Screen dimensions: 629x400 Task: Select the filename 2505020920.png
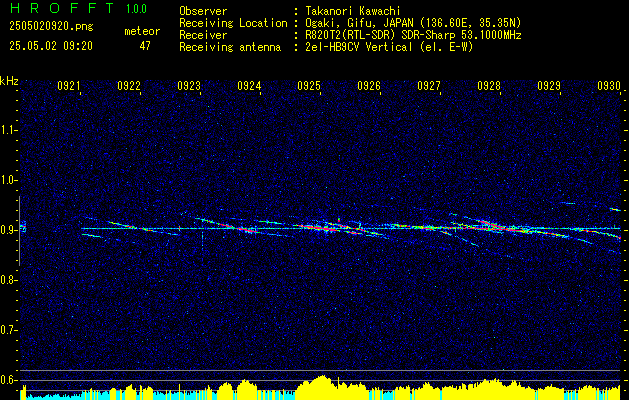51,27
